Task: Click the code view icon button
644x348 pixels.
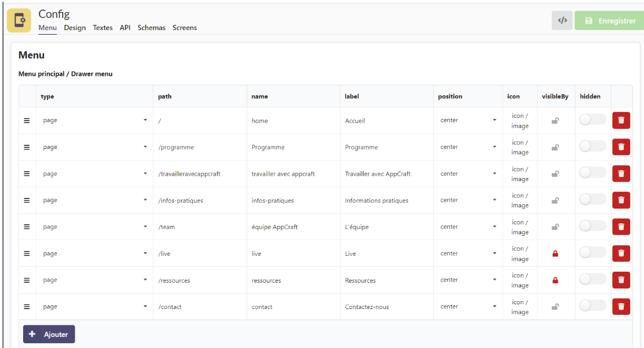Action: click(x=562, y=21)
